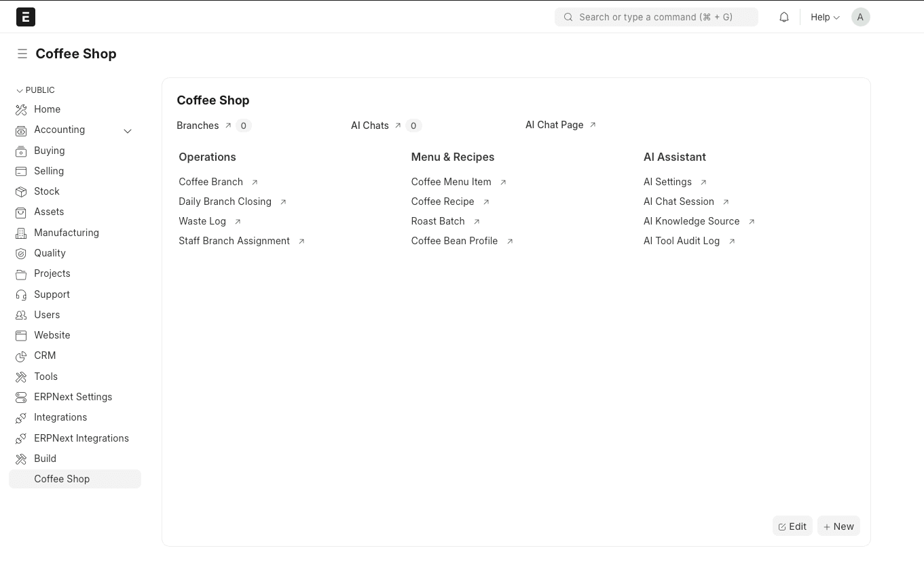Screen dimensions: 924x580
Task: Open the CRM workspace
Action: 45,355
